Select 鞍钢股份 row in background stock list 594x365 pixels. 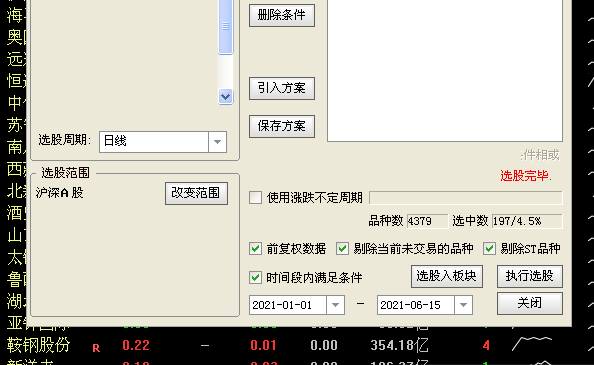coord(297,345)
